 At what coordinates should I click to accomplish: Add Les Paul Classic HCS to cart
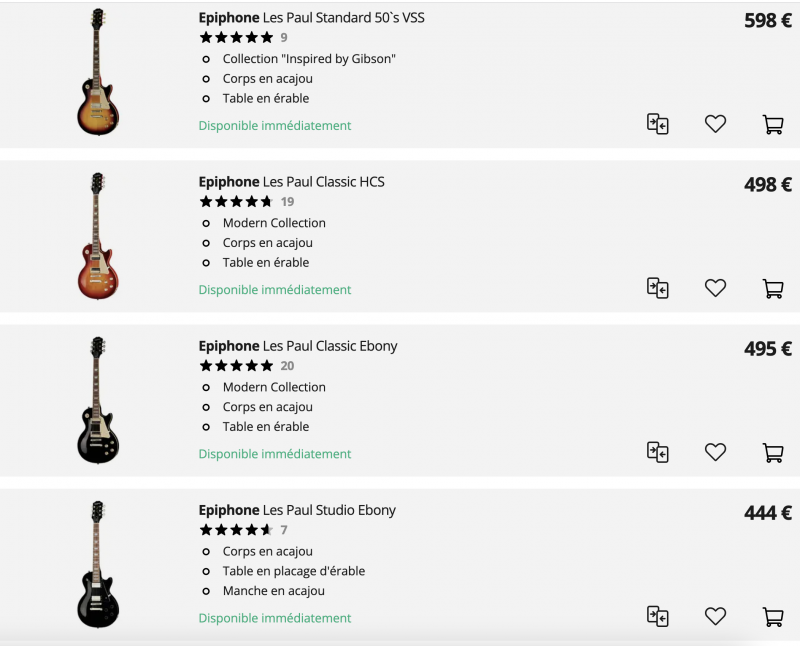(x=773, y=288)
